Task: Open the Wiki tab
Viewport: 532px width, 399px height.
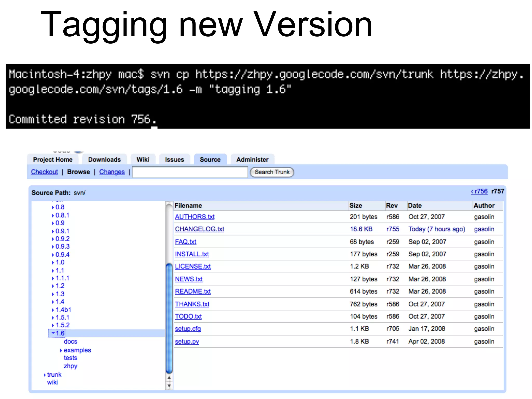Action: (x=143, y=159)
